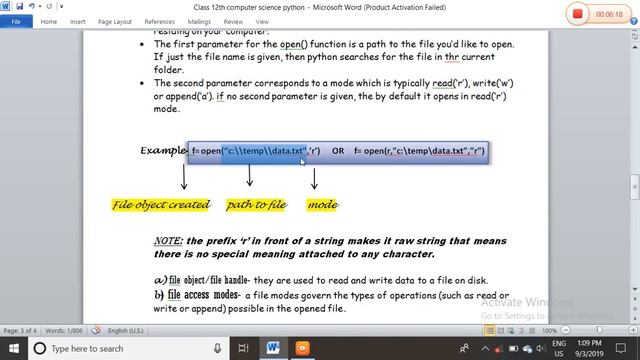
Task: Click the 'Type here to search' box
Action: [x=129, y=349]
